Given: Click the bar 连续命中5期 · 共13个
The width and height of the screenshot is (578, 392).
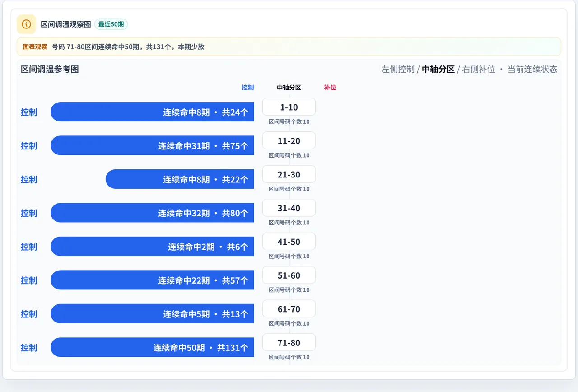Looking at the screenshot, I should point(152,314).
